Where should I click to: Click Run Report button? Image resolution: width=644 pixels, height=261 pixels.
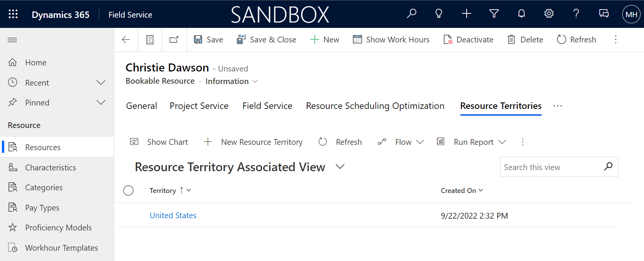coord(465,142)
